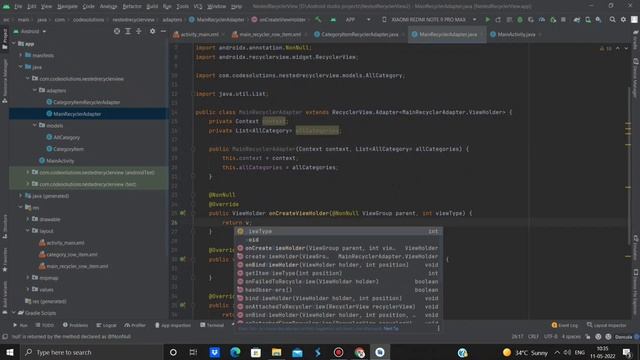Open the Resource Manager side tab
The image size is (640, 360).
4,80
